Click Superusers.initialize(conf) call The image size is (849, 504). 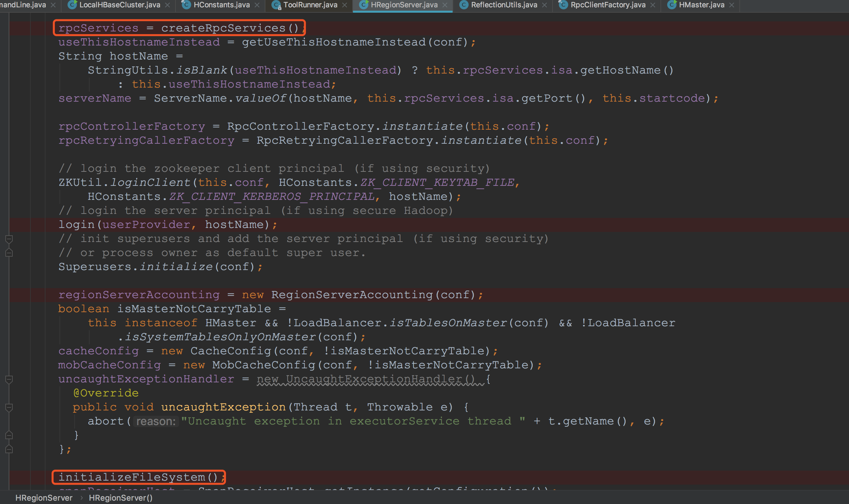click(x=156, y=267)
